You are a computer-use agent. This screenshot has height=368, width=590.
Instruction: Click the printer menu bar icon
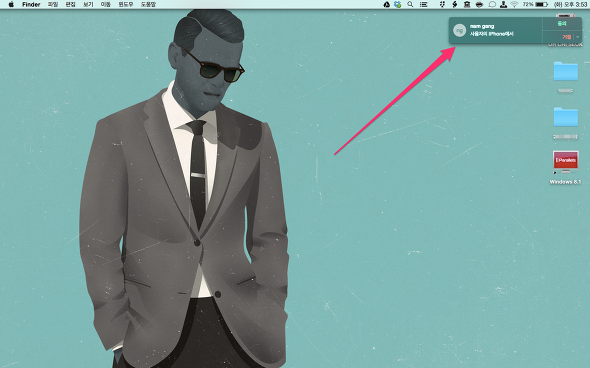pyautogui.click(x=479, y=5)
